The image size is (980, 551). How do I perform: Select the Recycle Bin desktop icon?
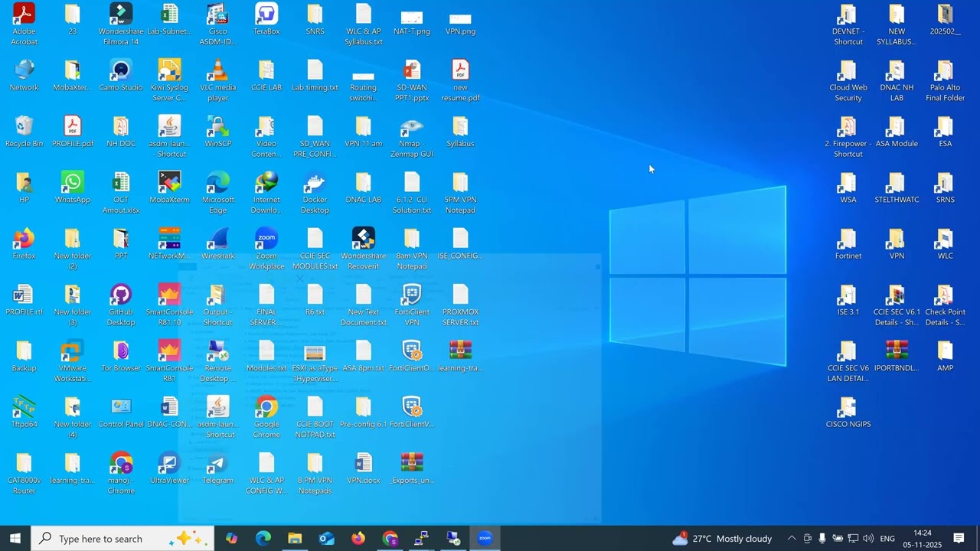24,132
